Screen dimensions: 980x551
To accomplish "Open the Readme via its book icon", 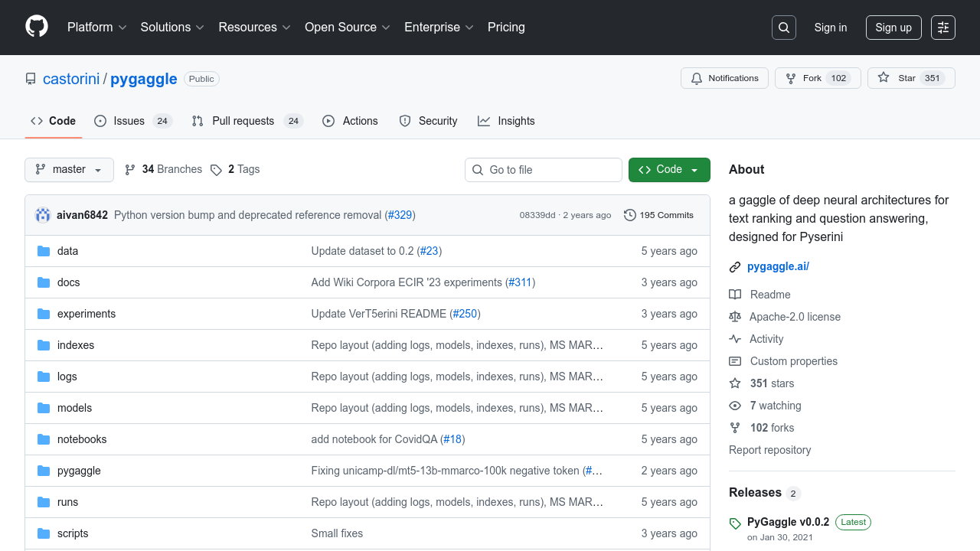I will coord(735,294).
